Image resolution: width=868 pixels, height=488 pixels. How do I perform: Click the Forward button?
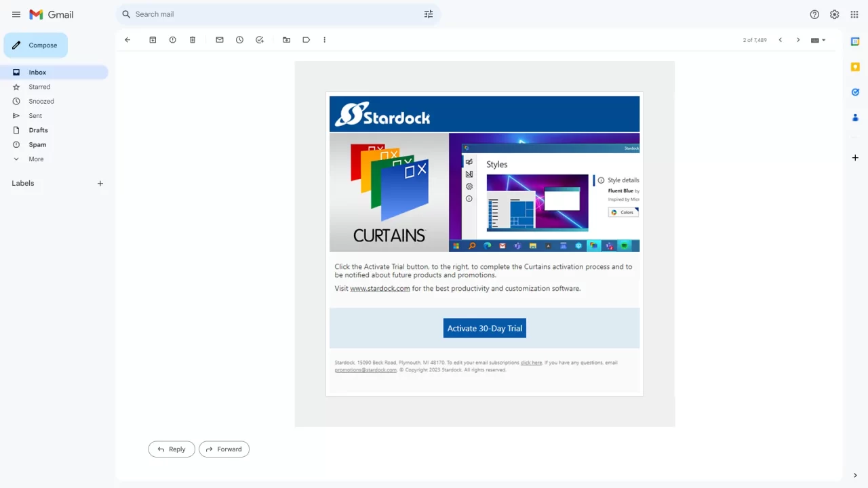point(224,449)
